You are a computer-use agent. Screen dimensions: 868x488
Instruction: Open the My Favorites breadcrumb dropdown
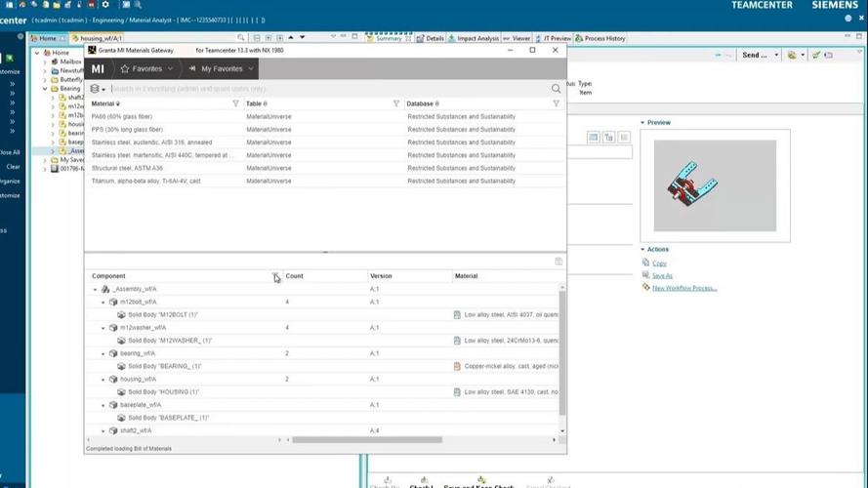pos(251,68)
